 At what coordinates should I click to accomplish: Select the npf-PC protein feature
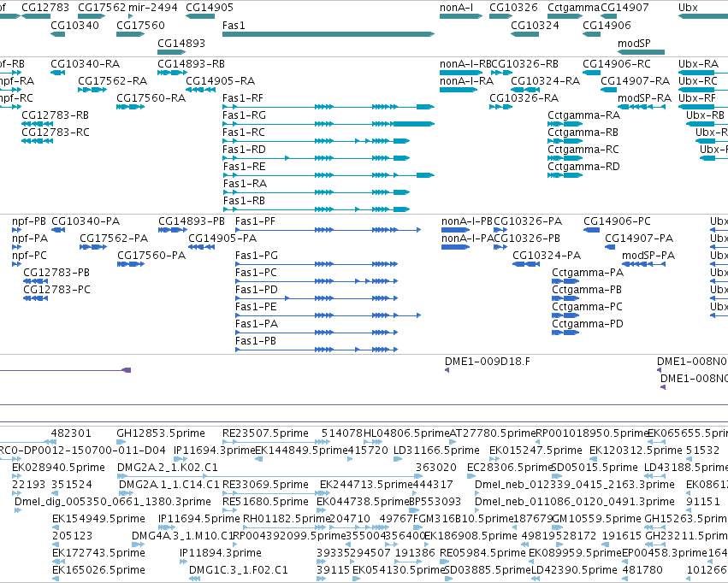[x=17, y=264]
